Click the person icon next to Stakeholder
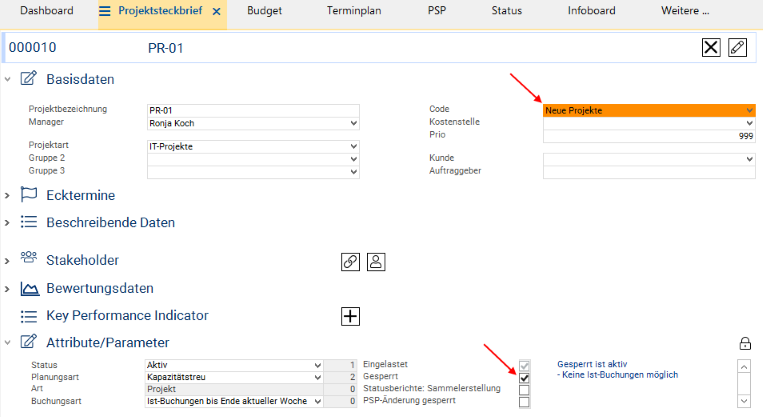This screenshot has width=763, height=417. pos(376,261)
